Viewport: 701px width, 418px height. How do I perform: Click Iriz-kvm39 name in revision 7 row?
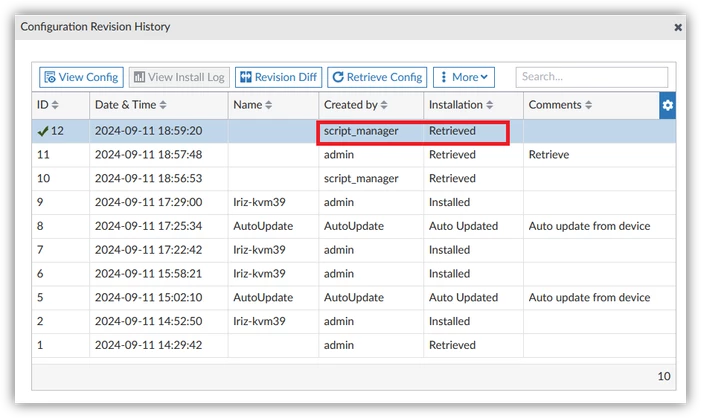259,249
